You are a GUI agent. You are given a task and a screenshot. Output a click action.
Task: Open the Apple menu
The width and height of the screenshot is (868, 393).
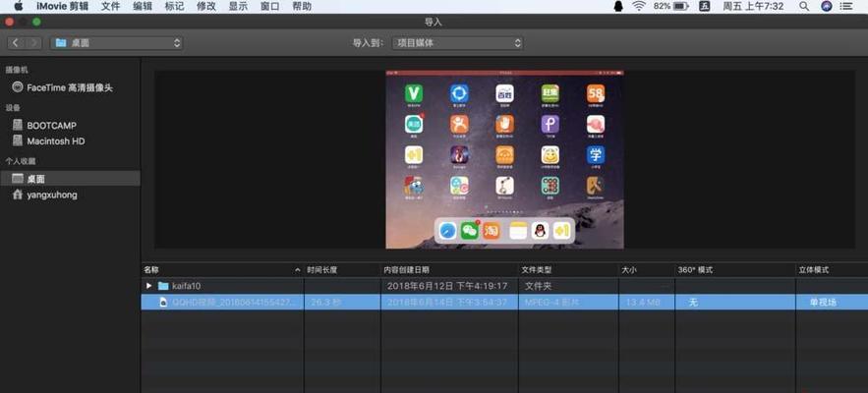click(19, 6)
